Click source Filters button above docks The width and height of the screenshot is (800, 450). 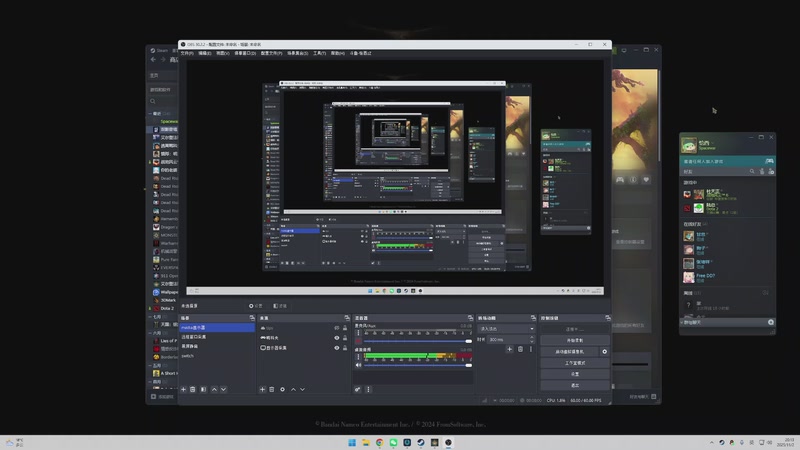[x=280, y=306]
